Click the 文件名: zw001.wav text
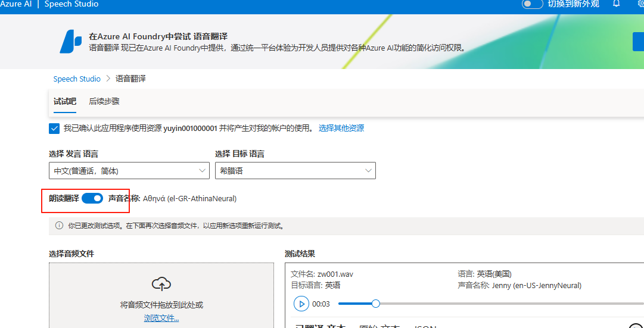The image size is (644, 328). tap(322, 274)
